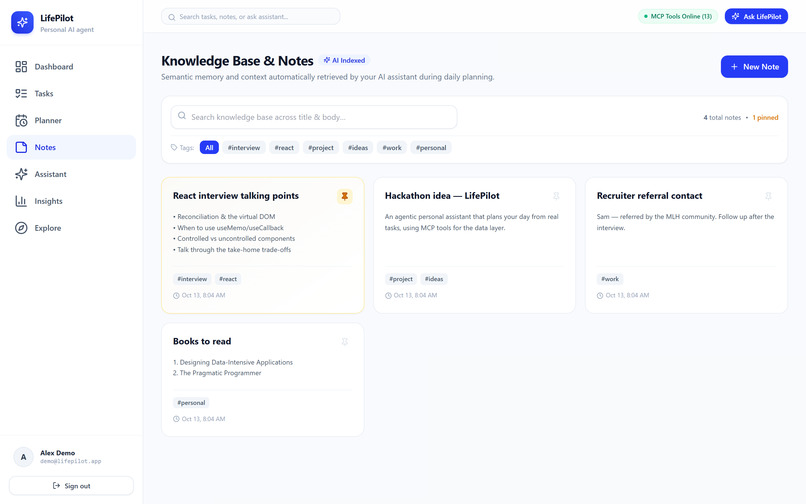Click #ideas tag on Hackathon note
The height and width of the screenshot is (504, 806).
click(434, 279)
